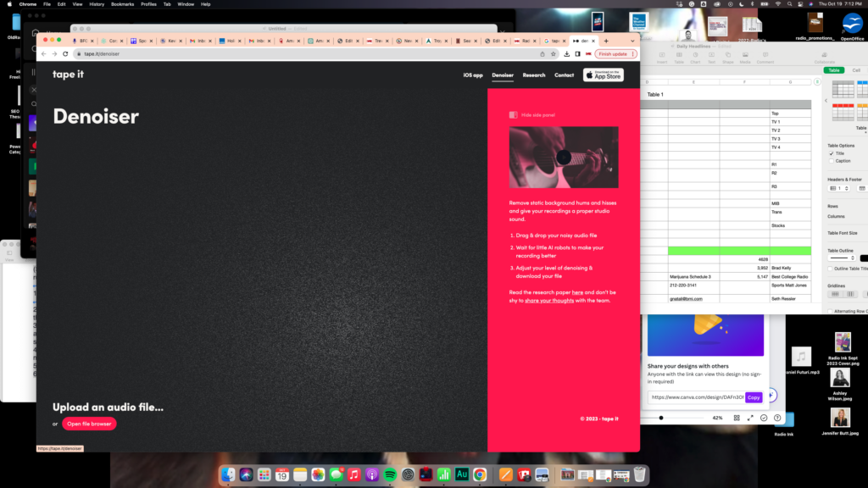The height and width of the screenshot is (488, 868).
Task: Reload the tape.it page
Action: tap(65, 53)
